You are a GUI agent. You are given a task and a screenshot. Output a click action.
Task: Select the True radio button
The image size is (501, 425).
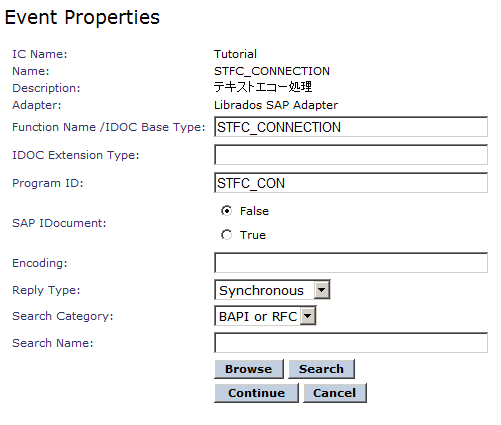pyautogui.click(x=226, y=235)
